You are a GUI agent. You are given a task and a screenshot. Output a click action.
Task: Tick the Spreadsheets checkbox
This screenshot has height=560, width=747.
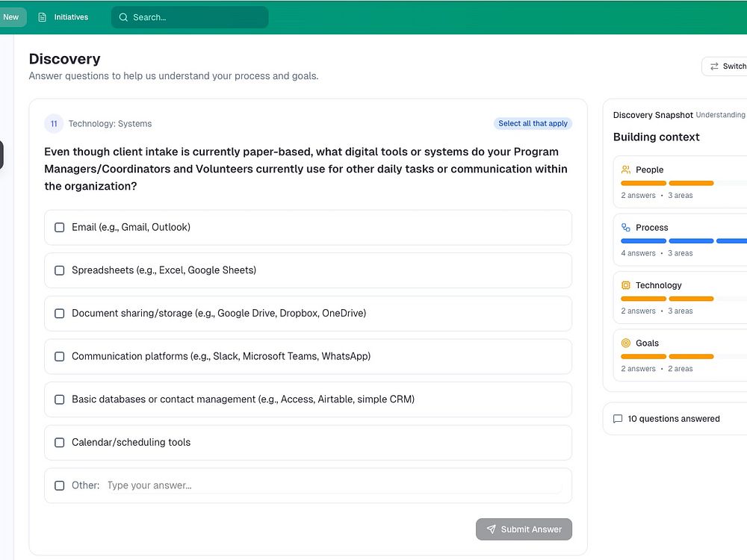pos(60,270)
